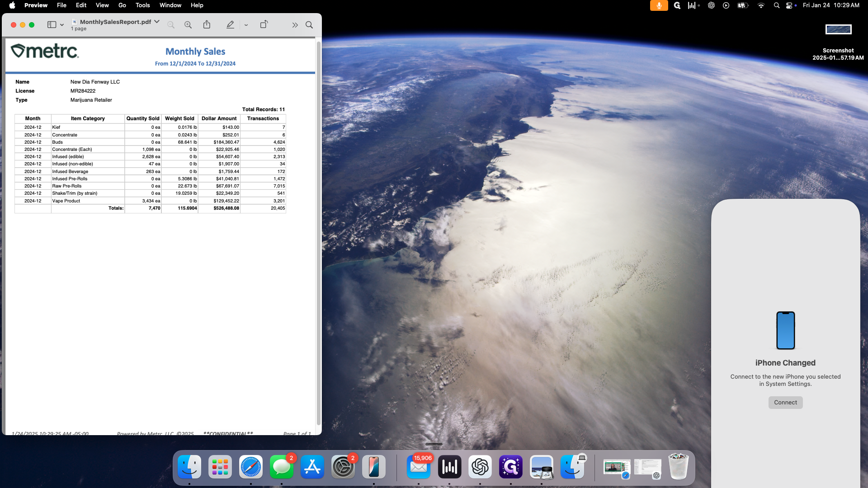Open the Share menu in Preview toolbar
The image size is (868, 488).
click(207, 24)
